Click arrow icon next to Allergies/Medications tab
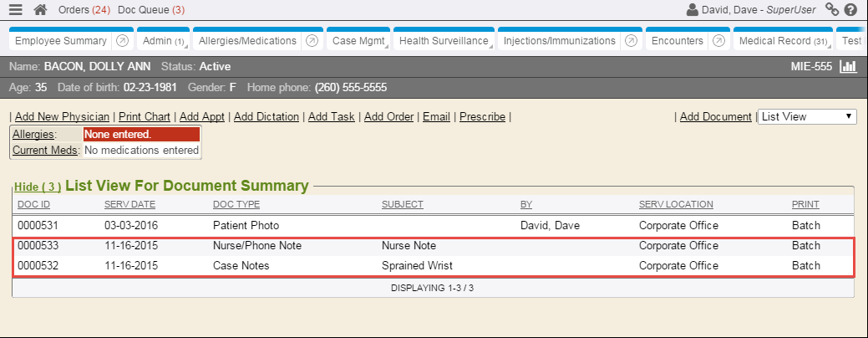Image resolution: width=868 pixels, height=338 pixels. click(312, 41)
